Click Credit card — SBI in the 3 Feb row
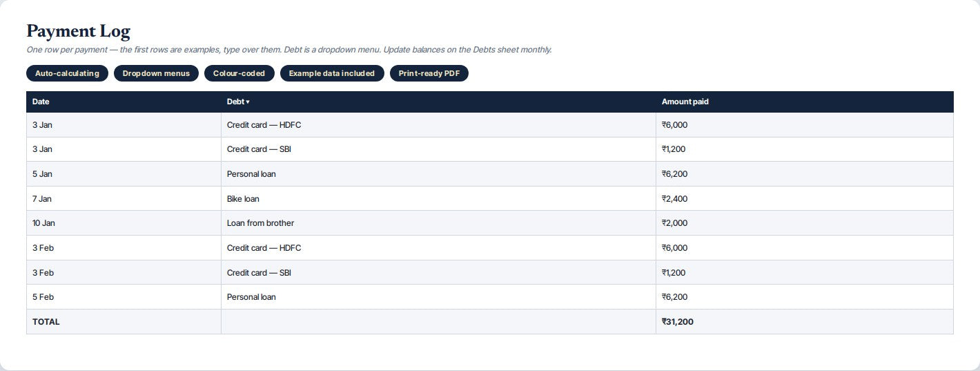This screenshot has height=371, width=980. tap(438, 273)
